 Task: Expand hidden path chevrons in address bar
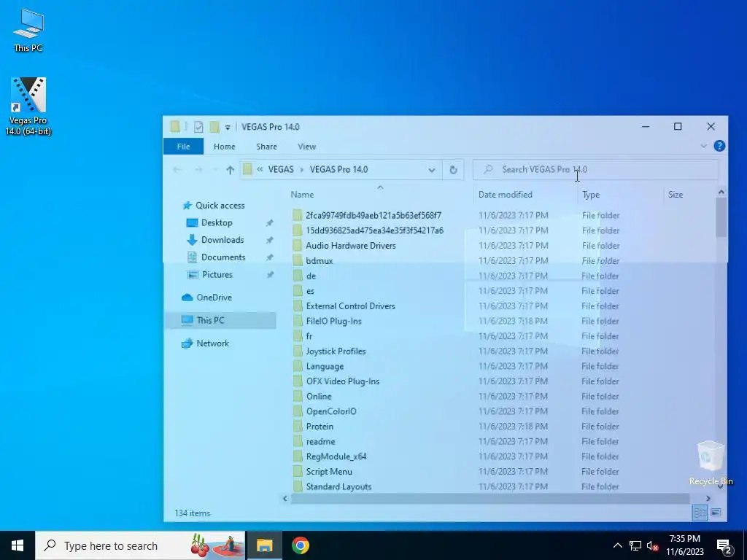[260, 169]
